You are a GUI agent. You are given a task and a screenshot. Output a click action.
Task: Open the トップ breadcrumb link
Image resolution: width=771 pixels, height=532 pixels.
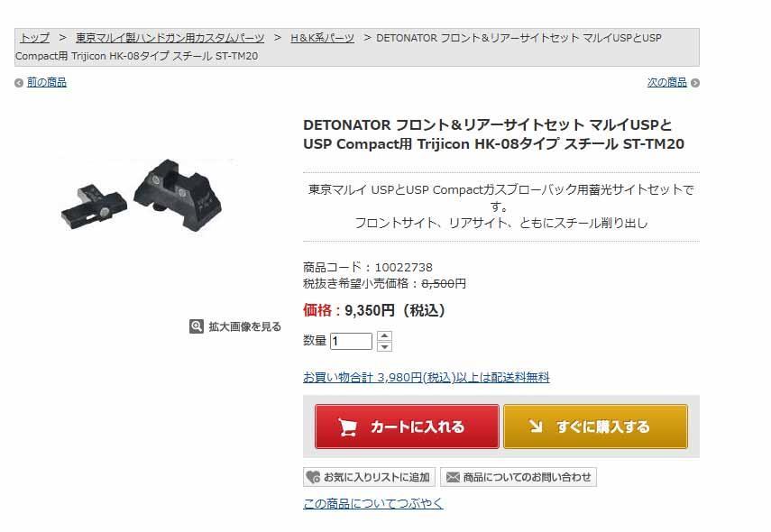pos(34,38)
